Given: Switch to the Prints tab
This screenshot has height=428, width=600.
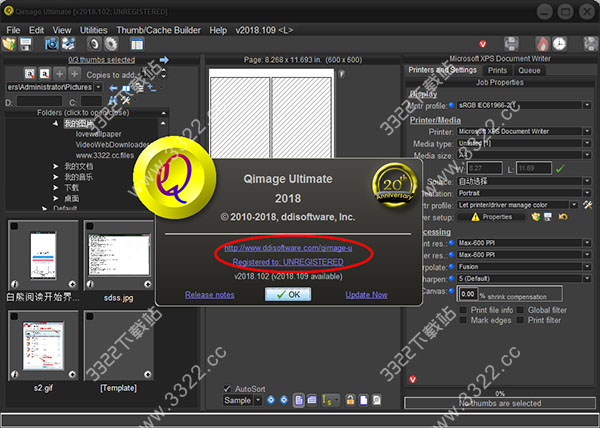Looking at the screenshot, I should [x=497, y=70].
